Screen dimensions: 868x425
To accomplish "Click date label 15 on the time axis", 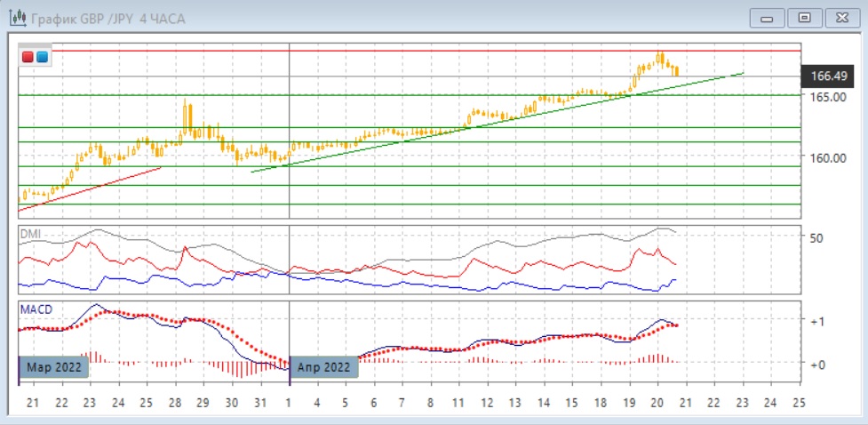I will pyautogui.click(x=572, y=402).
